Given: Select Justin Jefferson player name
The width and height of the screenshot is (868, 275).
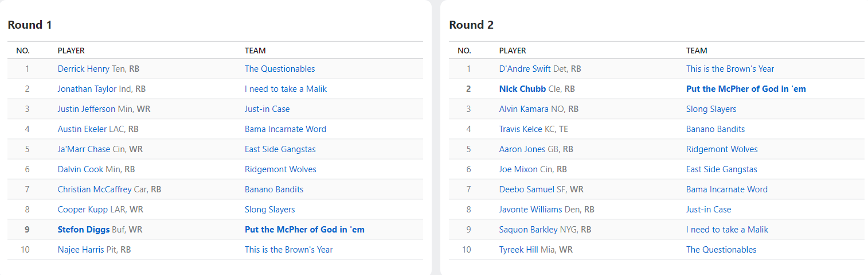Looking at the screenshot, I should pyautogui.click(x=86, y=109).
